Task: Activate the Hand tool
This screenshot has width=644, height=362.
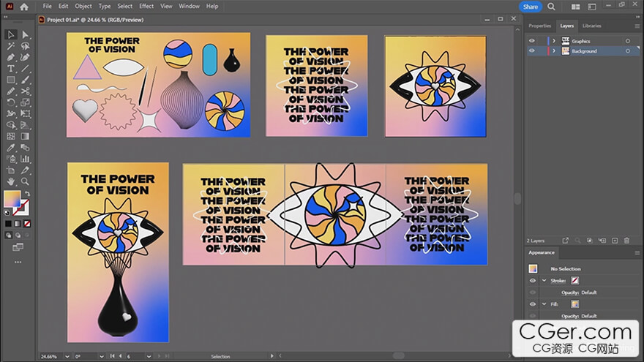Action: [x=11, y=181]
